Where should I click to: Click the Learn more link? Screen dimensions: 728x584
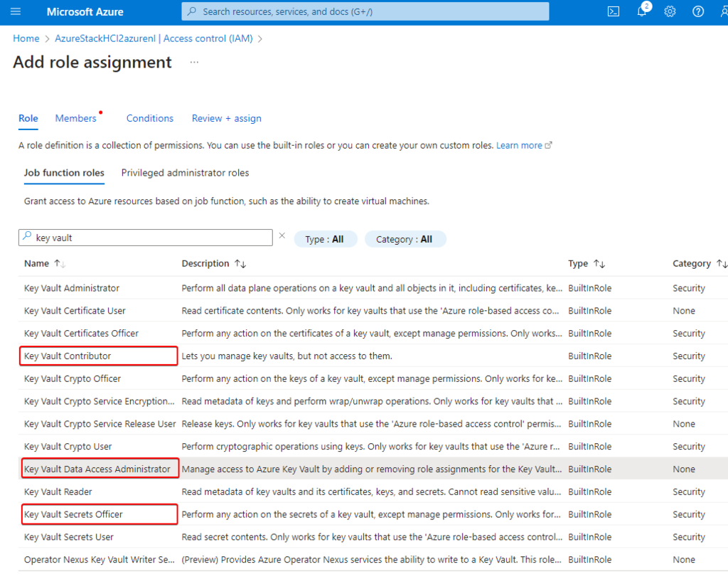(520, 145)
